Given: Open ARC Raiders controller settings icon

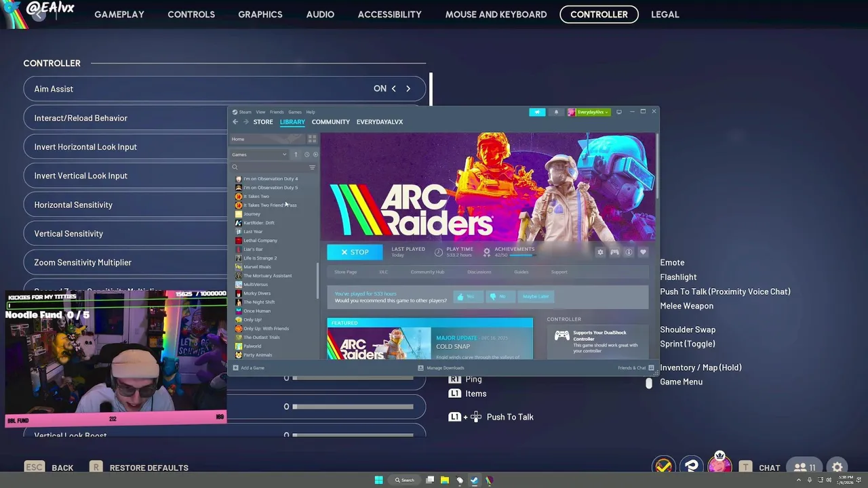Looking at the screenshot, I should (x=614, y=252).
